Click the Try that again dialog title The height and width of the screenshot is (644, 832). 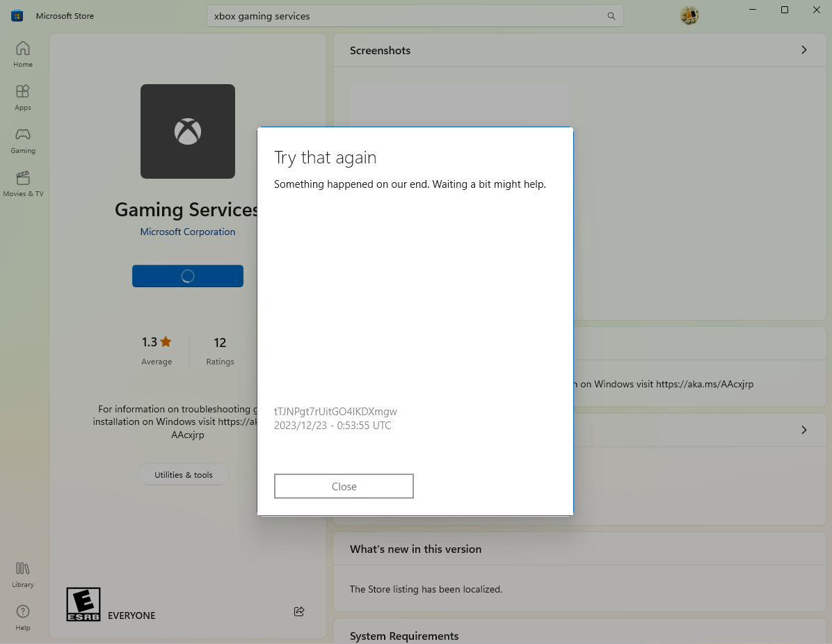[326, 158]
